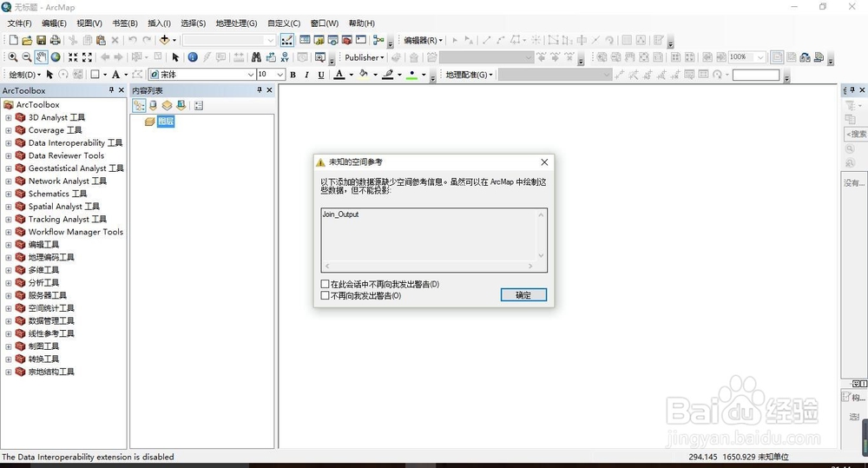Open the 地理处理(G) menu
Image resolution: width=868 pixels, height=468 pixels.
(x=236, y=23)
